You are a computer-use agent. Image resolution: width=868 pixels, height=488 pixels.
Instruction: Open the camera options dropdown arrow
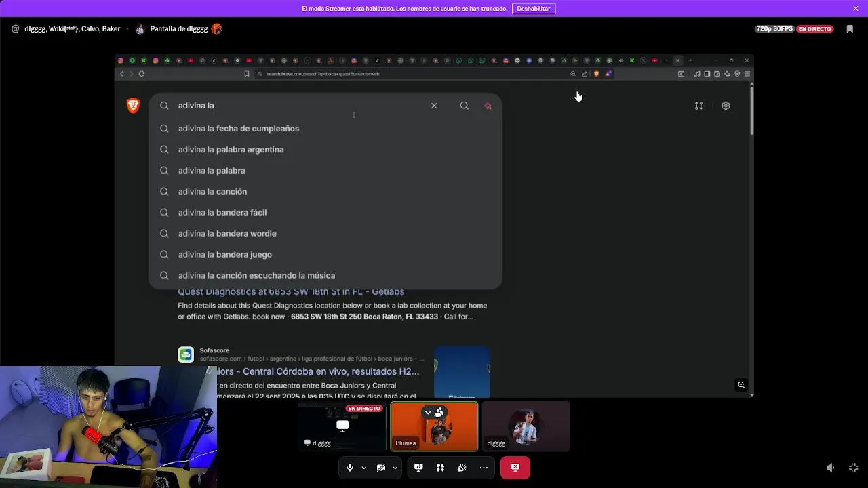click(x=395, y=468)
